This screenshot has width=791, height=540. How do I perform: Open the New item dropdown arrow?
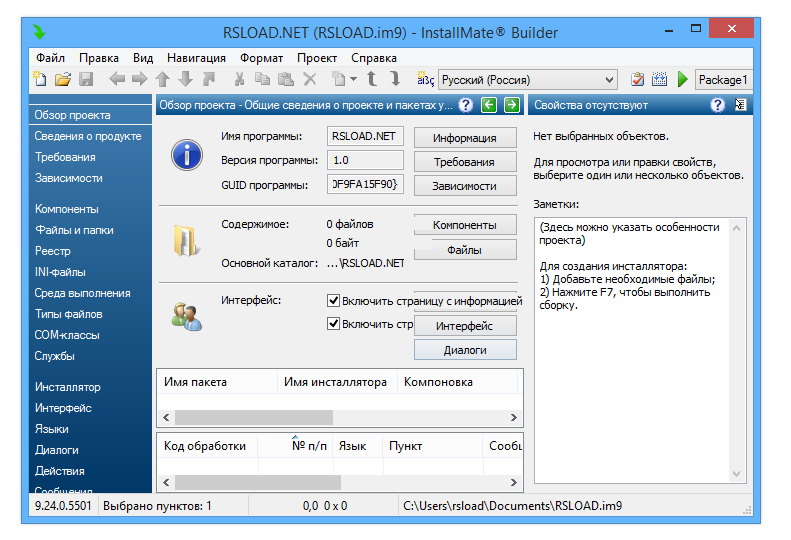click(x=353, y=79)
